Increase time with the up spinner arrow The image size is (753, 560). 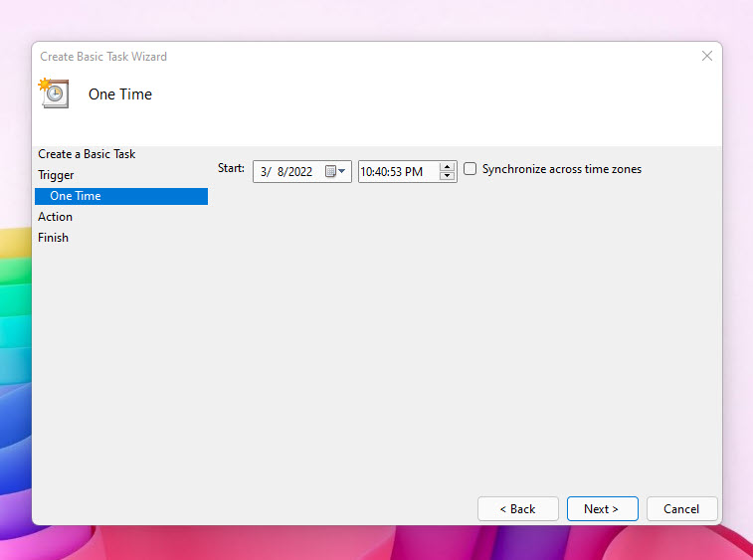[x=448, y=167]
